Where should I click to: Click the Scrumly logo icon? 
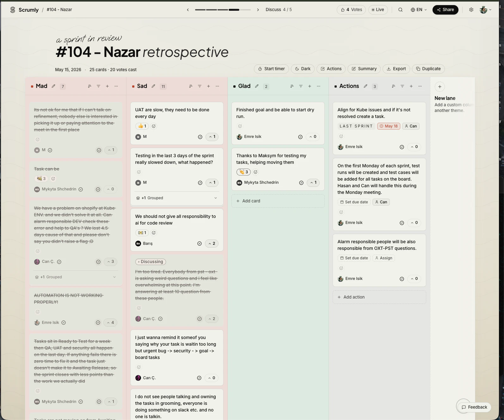pyautogui.click(x=13, y=10)
